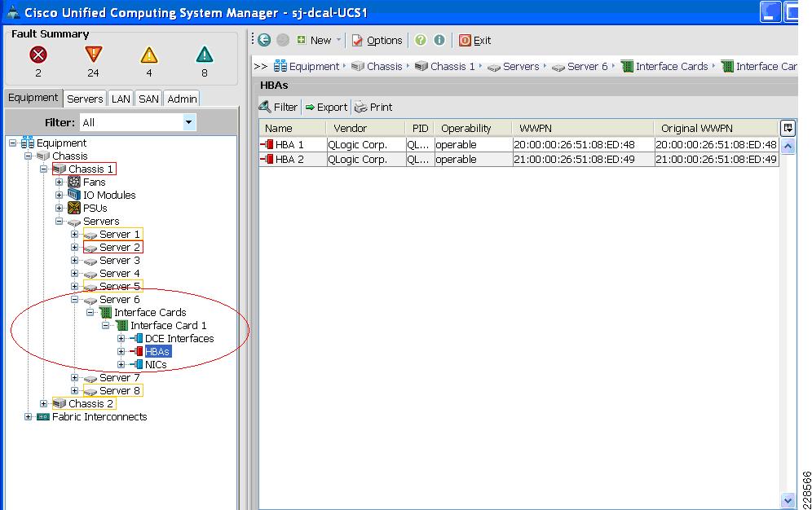Open the table column settings icon
The width and height of the screenshot is (812, 510).
[x=788, y=128]
